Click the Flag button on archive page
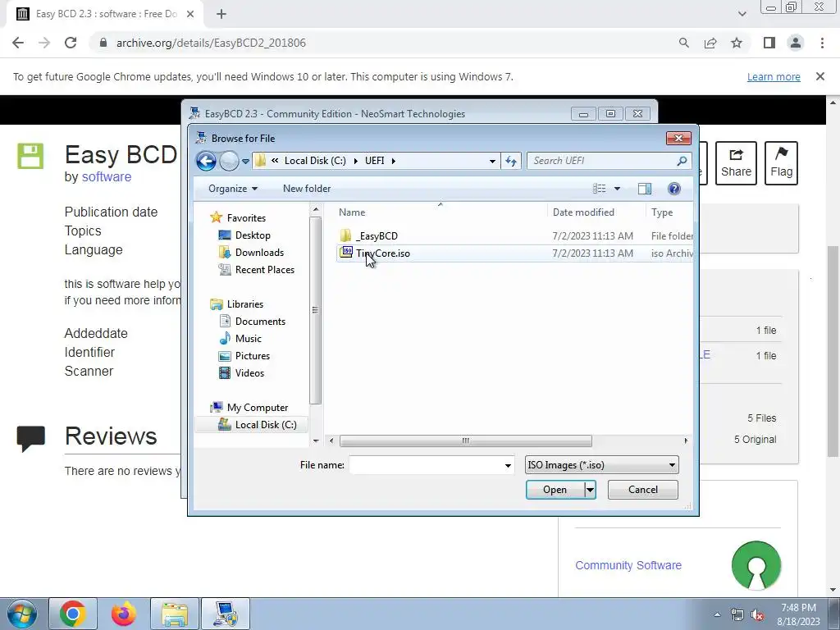The height and width of the screenshot is (630, 840). pos(781,163)
